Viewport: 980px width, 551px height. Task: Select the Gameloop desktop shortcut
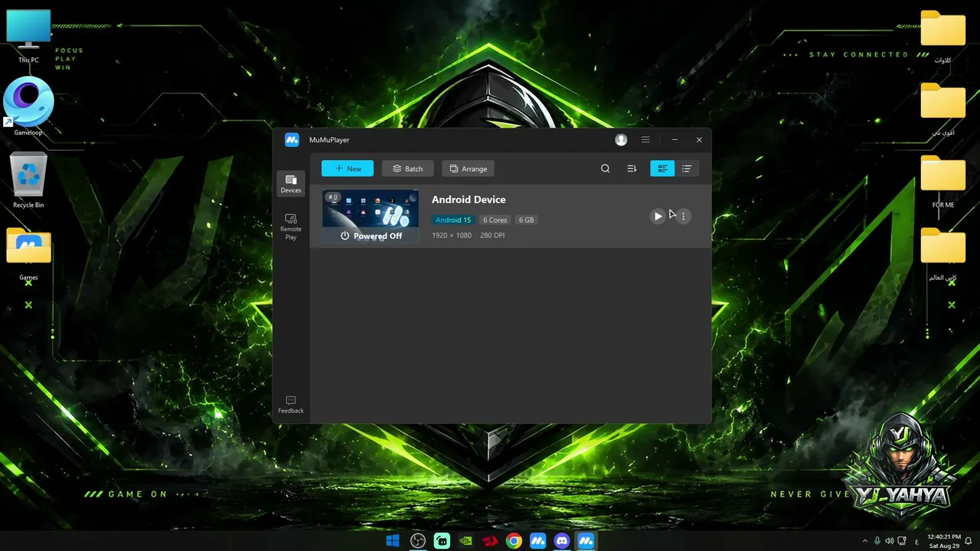[28, 106]
